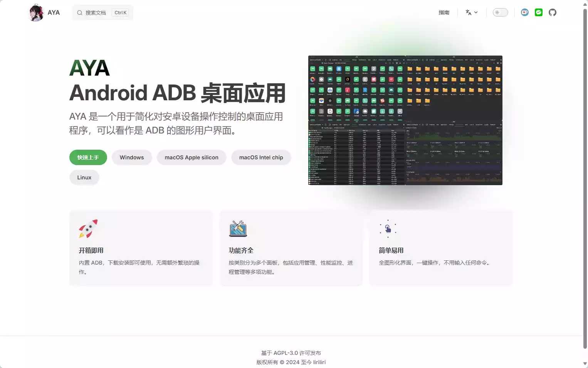Viewport: 588px width, 368px height.
Task: Click the Android ADB 桌面应用 heading
Action: [178, 93]
